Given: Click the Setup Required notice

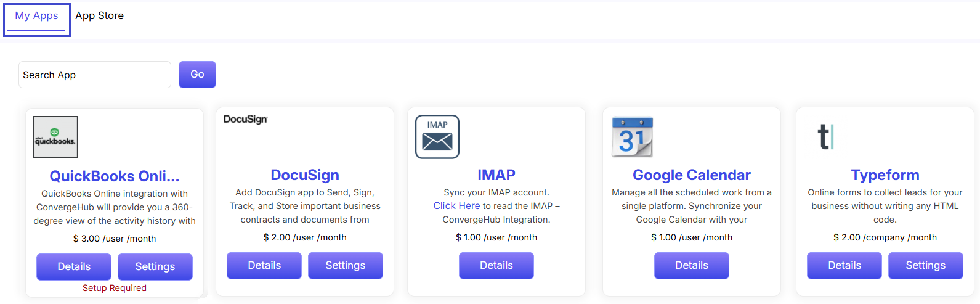Looking at the screenshot, I should 115,288.
